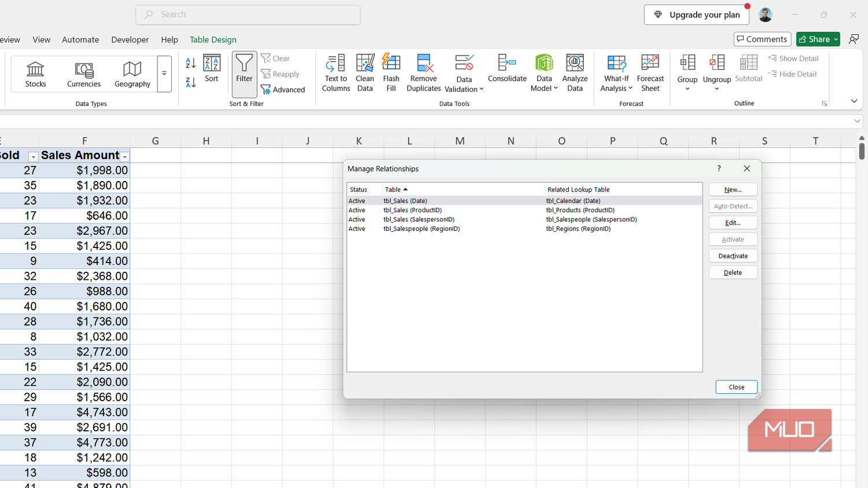
Task: Click the Subtotal button
Action: coord(749,69)
